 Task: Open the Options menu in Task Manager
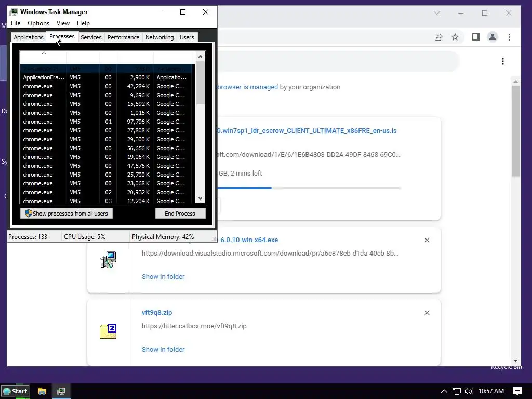[38, 23]
